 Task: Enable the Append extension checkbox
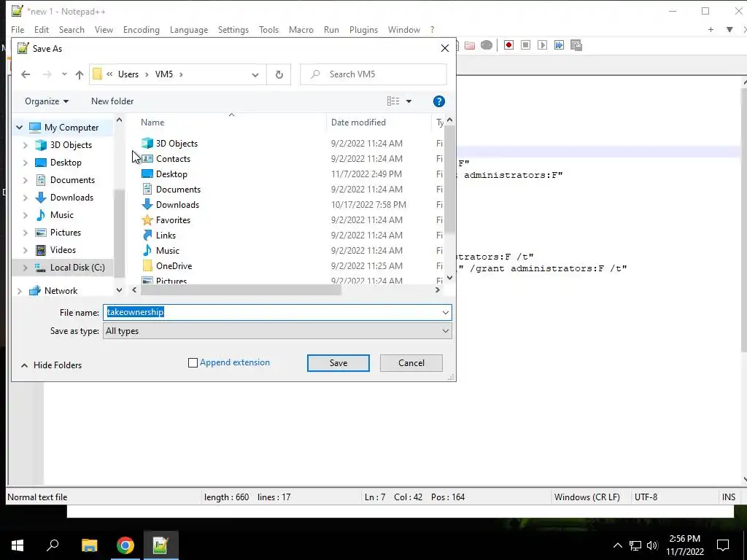[x=193, y=363]
